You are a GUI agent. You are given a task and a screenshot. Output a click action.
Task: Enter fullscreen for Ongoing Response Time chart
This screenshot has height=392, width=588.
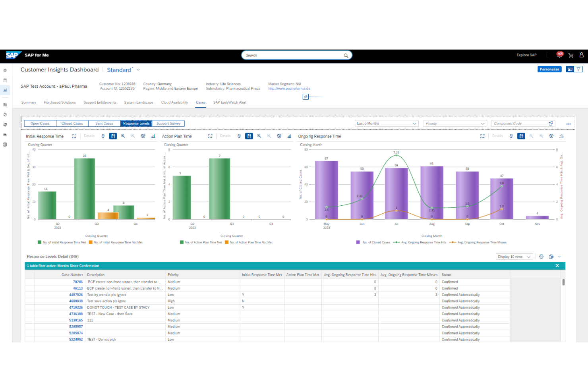pos(482,136)
